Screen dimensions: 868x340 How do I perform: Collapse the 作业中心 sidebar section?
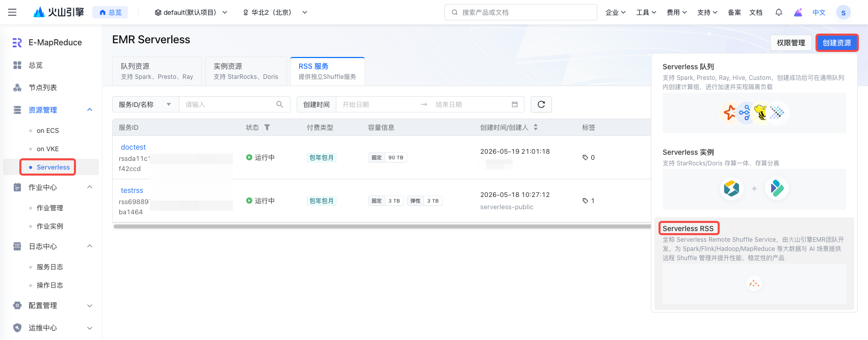(x=90, y=187)
